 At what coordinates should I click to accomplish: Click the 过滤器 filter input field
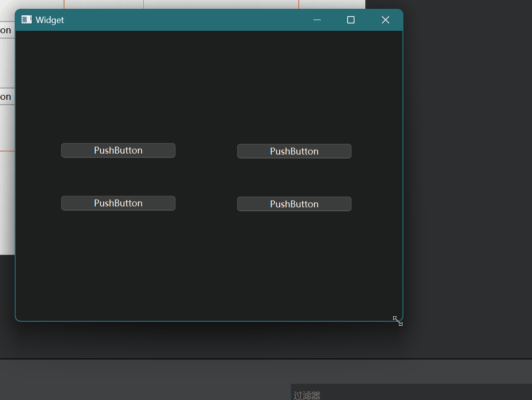tap(411, 394)
